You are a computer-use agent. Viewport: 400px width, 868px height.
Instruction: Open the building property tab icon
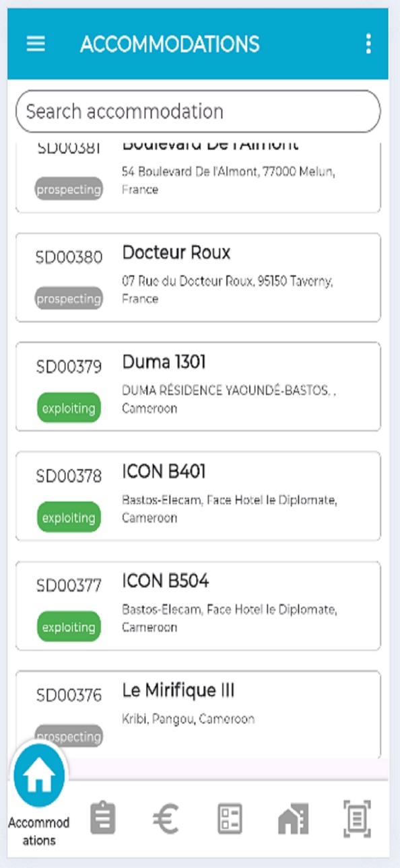click(294, 819)
